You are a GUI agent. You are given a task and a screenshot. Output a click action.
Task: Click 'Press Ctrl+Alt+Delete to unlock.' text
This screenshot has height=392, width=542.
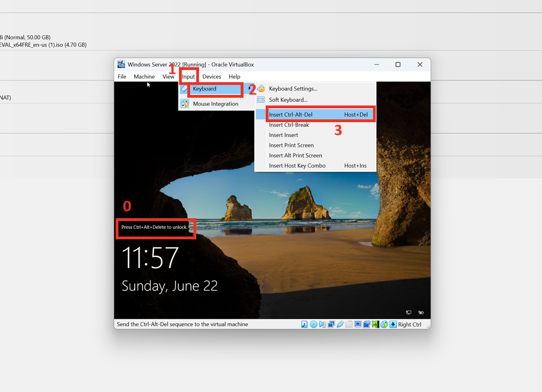tap(155, 227)
